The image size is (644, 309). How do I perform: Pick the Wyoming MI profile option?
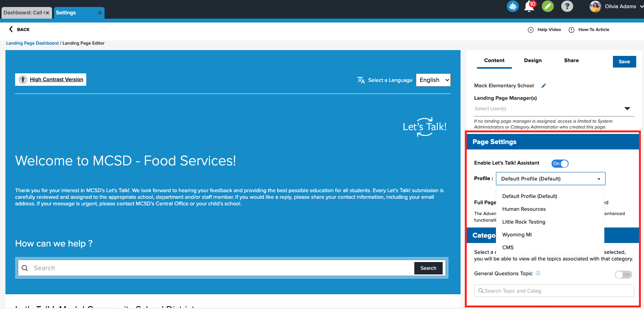[x=517, y=235]
